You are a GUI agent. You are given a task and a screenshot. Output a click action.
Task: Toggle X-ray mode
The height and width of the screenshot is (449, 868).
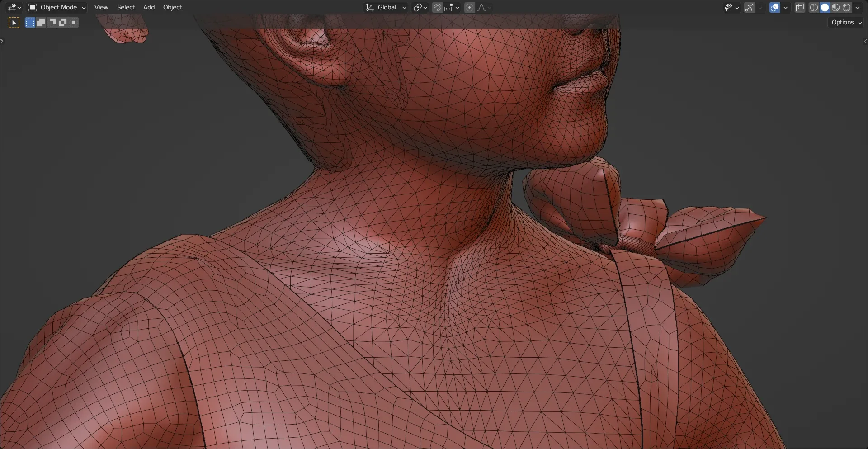(800, 7)
